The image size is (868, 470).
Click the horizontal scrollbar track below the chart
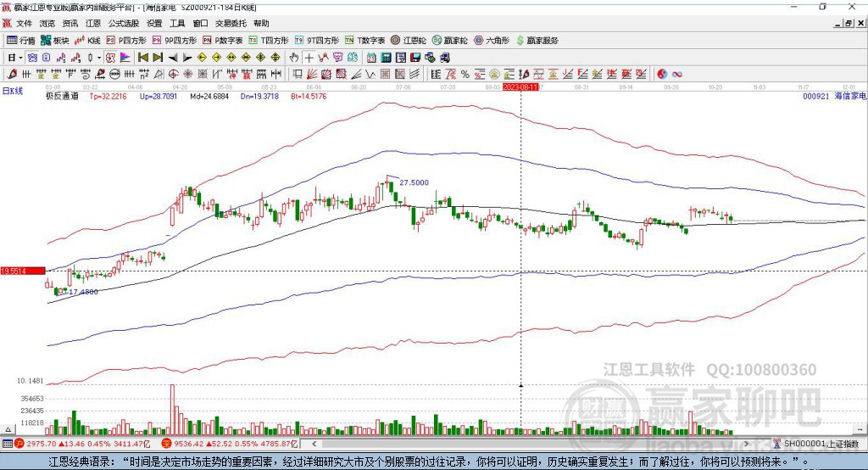[x=531, y=444]
